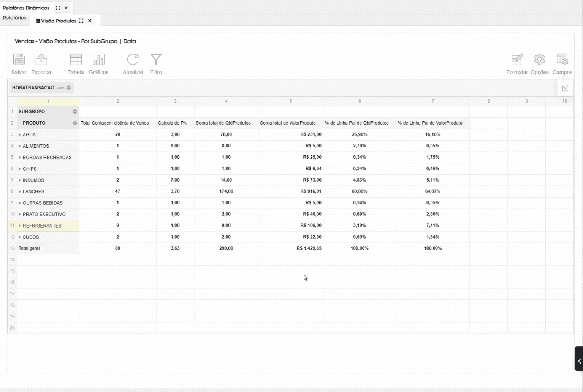
Task: Select the R$ 1.429,65 total cell
Action: pyautogui.click(x=291, y=248)
